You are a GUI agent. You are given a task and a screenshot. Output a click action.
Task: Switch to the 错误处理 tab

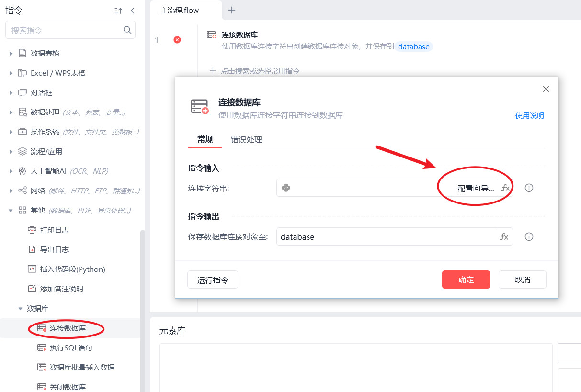point(246,140)
